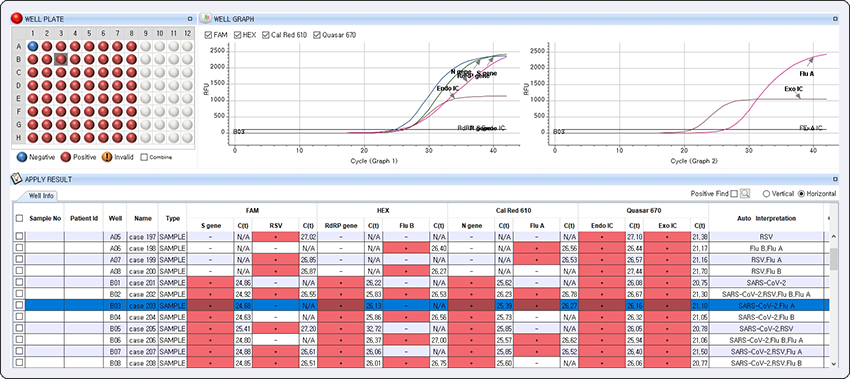Screen dimensions: 850x379
Task: Uncheck the Cal Red 610 checkbox
Action: [x=266, y=35]
